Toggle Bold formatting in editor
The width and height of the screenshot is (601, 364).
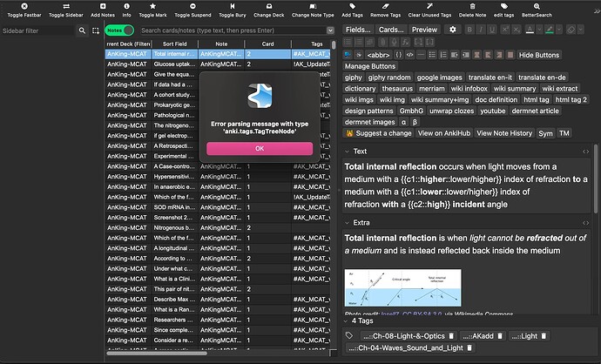click(469, 29)
